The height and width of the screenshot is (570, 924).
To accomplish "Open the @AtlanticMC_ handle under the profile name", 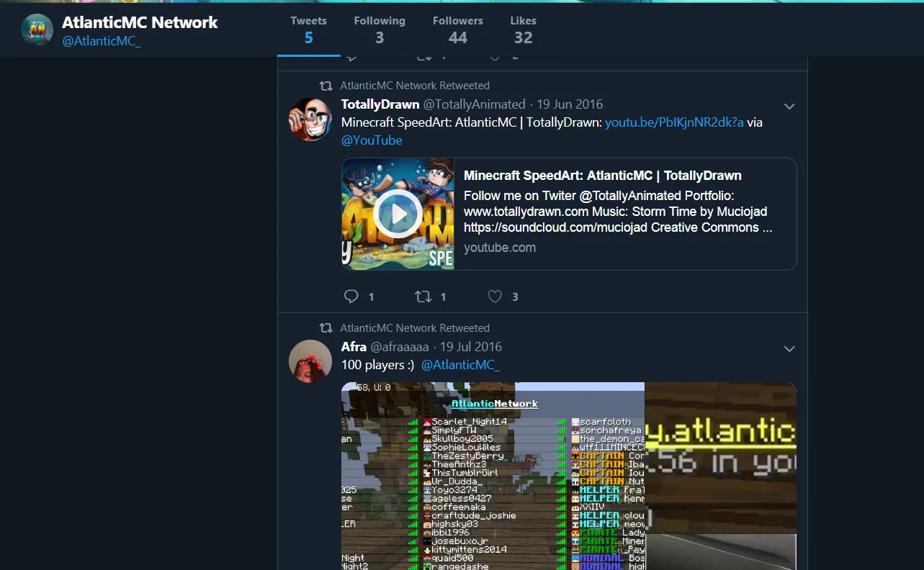I will pos(101,41).
